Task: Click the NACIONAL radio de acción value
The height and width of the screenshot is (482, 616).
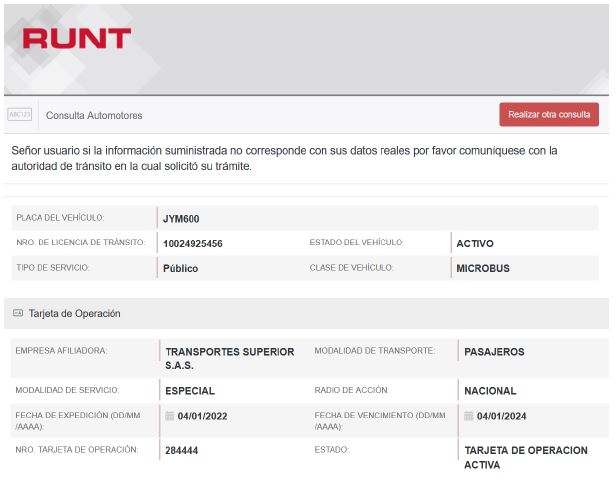Action: click(490, 391)
